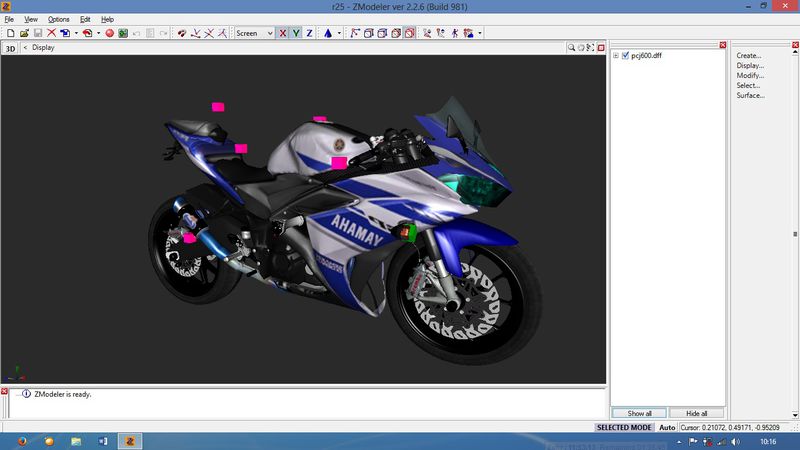Image resolution: width=800 pixels, height=450 pixels.
Task: Click the New file icon
Action: 11,33
